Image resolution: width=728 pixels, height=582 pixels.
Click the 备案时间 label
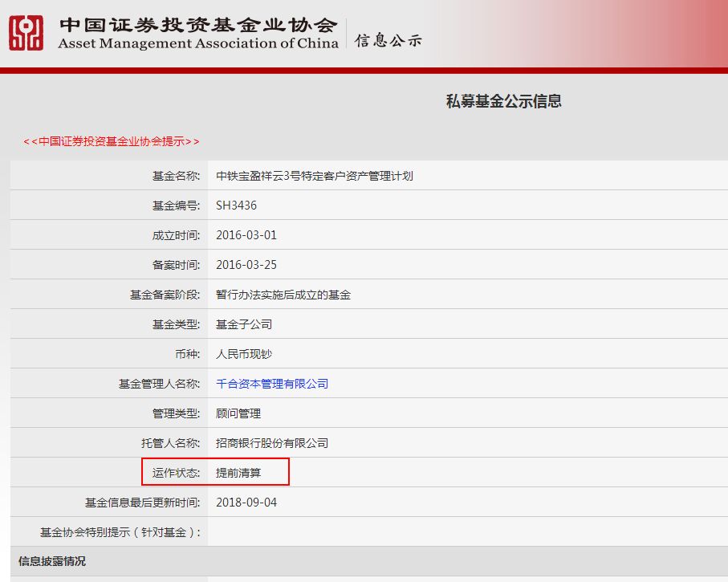coord(176,265)
